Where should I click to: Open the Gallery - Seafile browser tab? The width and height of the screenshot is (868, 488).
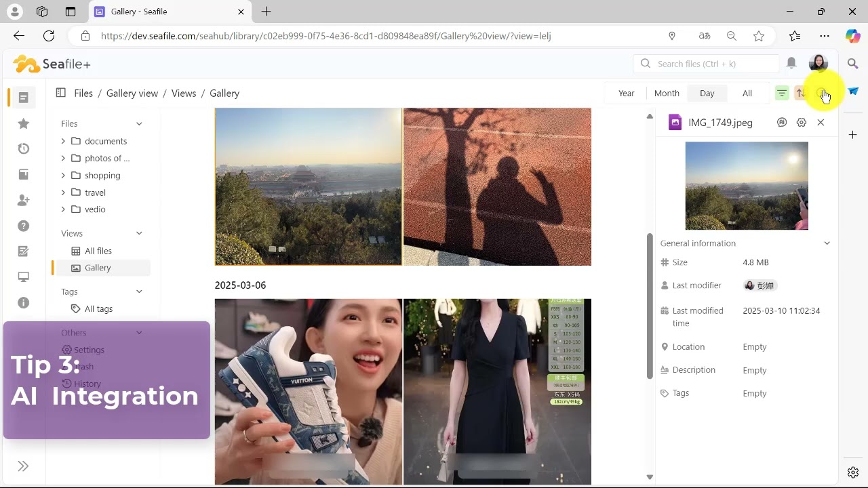tap(170, 12)
